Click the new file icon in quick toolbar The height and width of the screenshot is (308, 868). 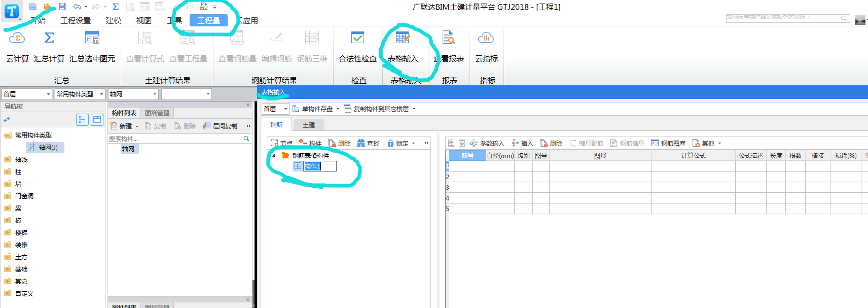[x=32, y=7]
